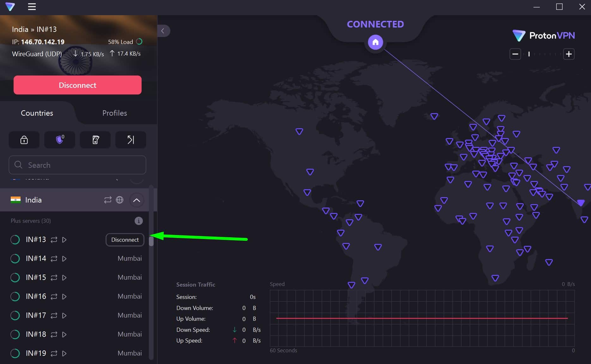Click IN#16 load circle indicator
591x364 pixels.
pyautogui.click(x=15, y=297)
